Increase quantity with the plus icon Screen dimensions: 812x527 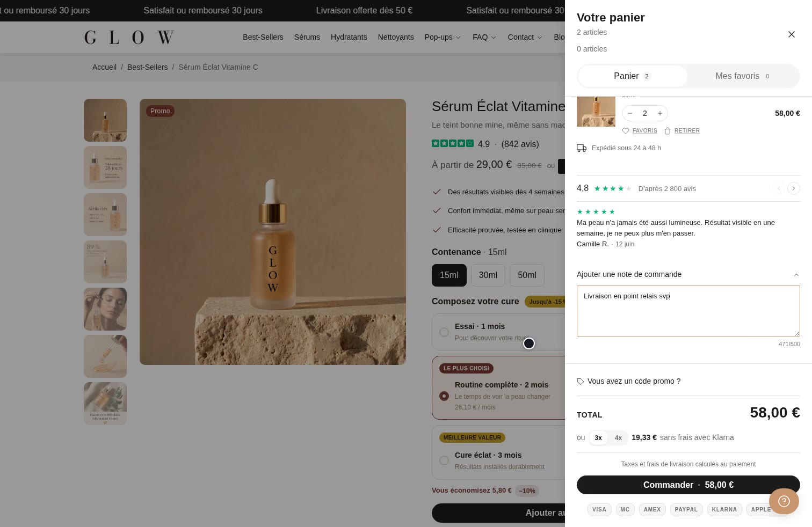(x=660, y=113)
